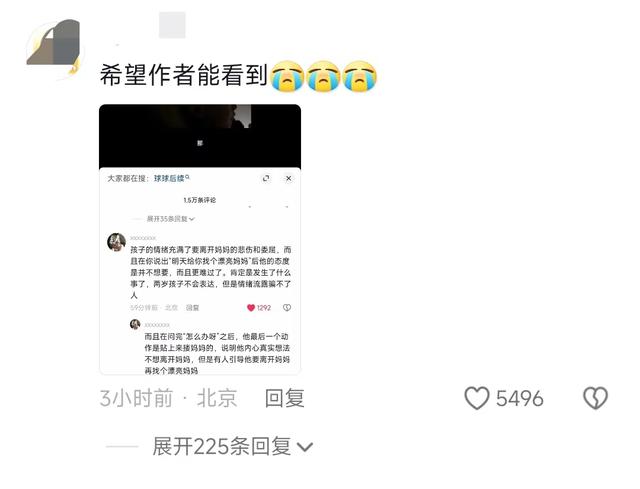Click the first crying emoji
This screenshot has height=489, width=640.
[x=288, y=76]
